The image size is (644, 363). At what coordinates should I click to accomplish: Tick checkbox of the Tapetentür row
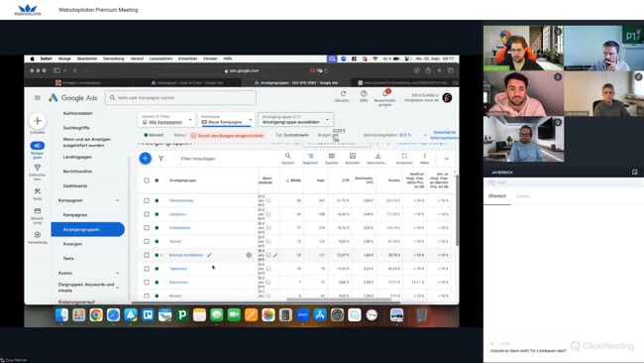(147, 269)
